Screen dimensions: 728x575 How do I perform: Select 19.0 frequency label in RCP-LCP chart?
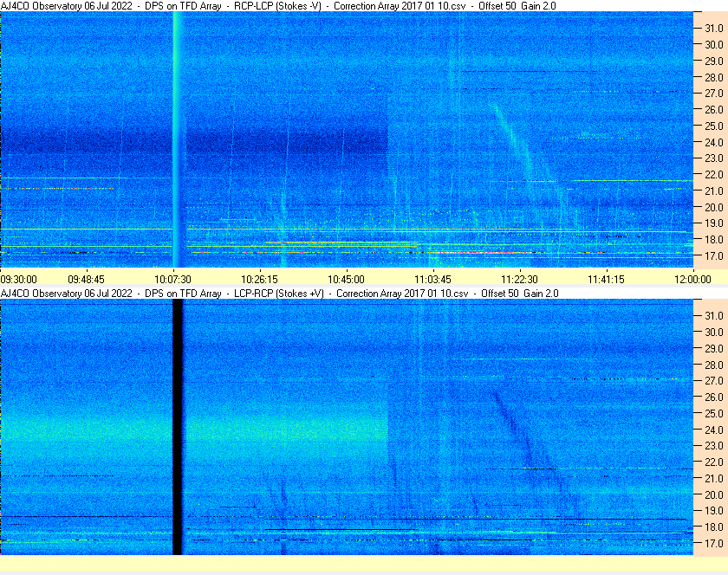coord(714,223)
